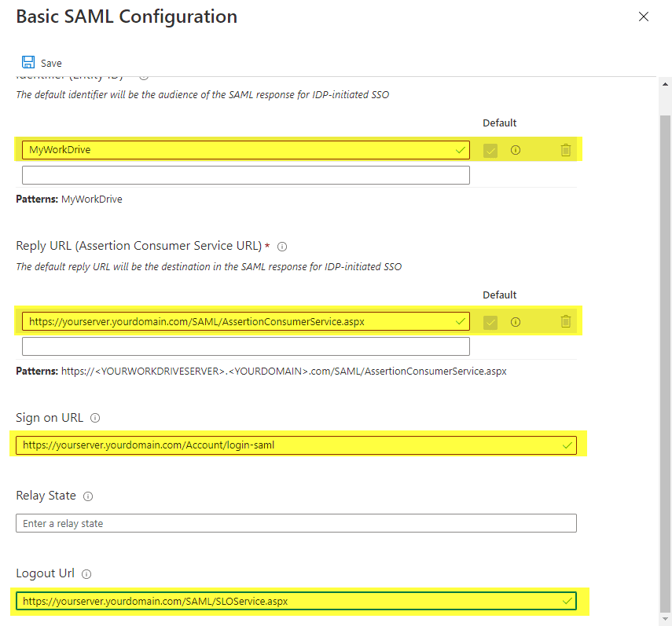Toggle Default checkbox for MyWorkDrive identifier

coord(490,150)
